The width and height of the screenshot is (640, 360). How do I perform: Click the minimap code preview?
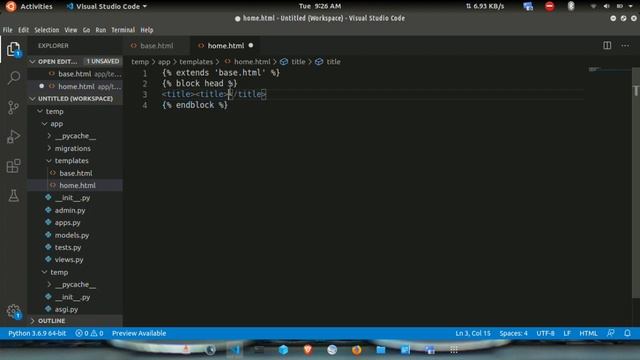tap(594, 69)
